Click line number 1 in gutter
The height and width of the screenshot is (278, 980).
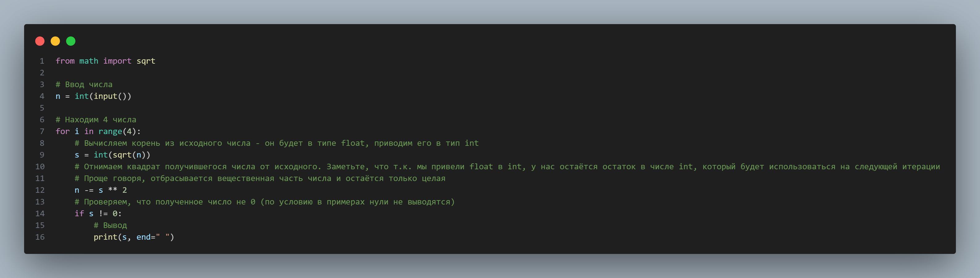(x=42, y=61)
